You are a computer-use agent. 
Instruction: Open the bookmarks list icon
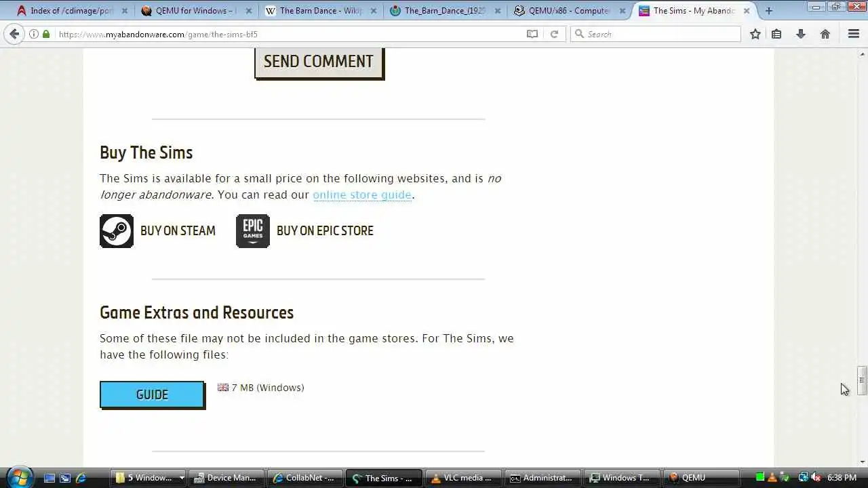coord(776,34)
